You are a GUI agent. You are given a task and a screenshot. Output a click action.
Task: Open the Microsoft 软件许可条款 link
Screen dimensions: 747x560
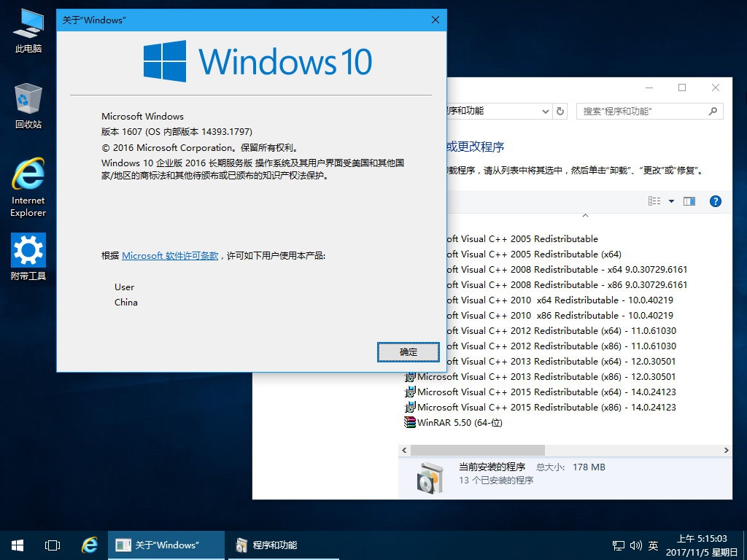click(170, 256)
